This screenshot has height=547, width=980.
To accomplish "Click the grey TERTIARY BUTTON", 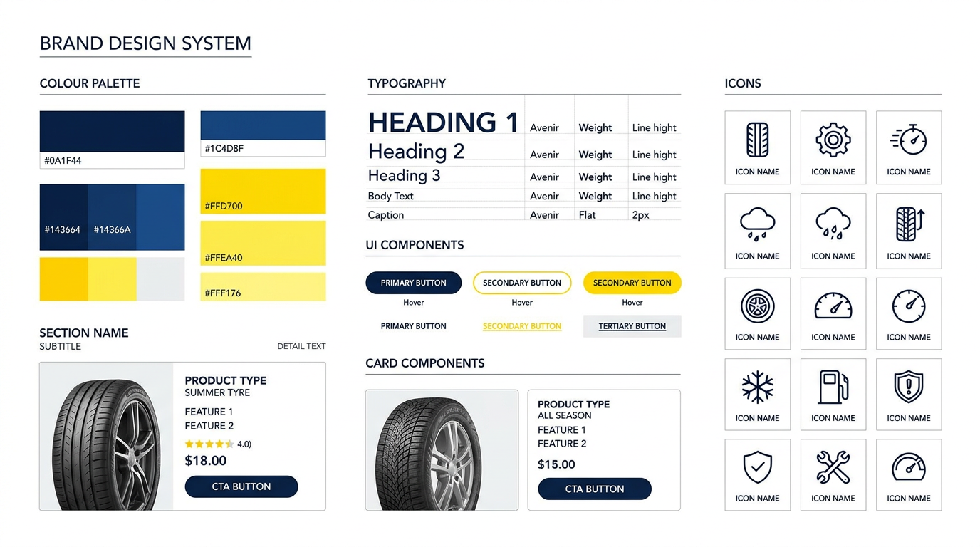I will (x=632, y=326).
